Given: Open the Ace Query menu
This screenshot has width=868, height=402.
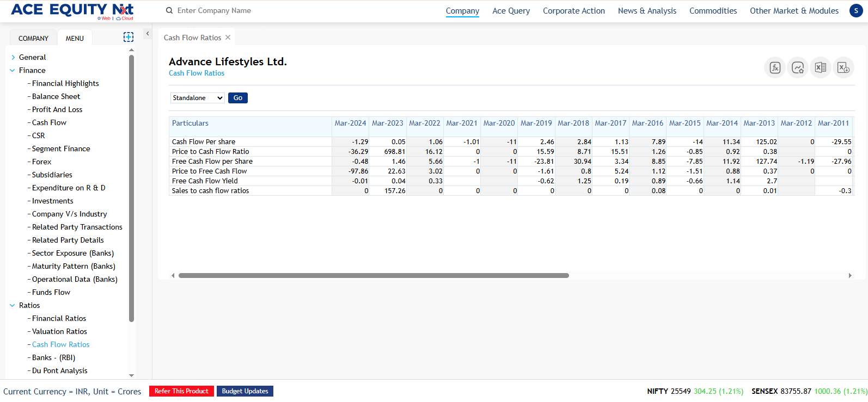Looking at the screenshot, I should (511, 11).
